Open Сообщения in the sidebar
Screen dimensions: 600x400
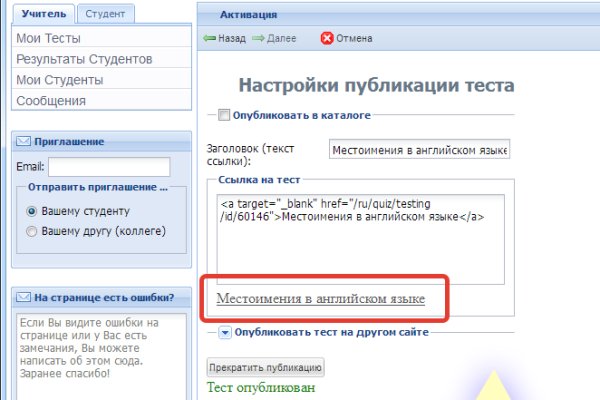[x=51, y=101]
